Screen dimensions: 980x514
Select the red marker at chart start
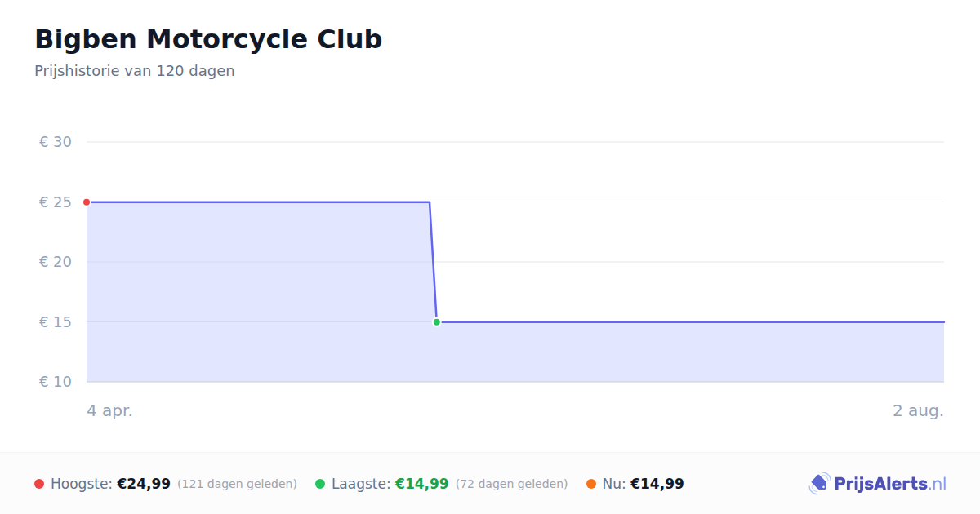87,202
